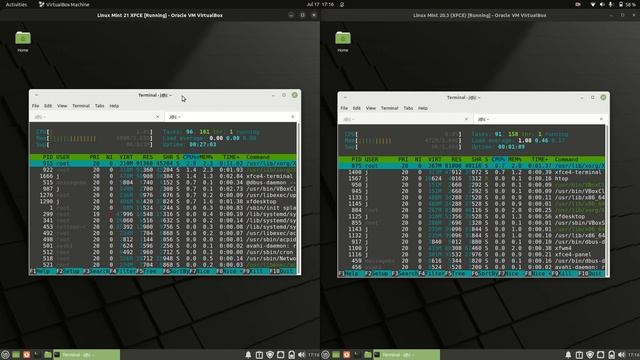This screenshot has width=640, height=360.
Task: Open the VirtualBox Machine app menu
Action: coord(64,4)
